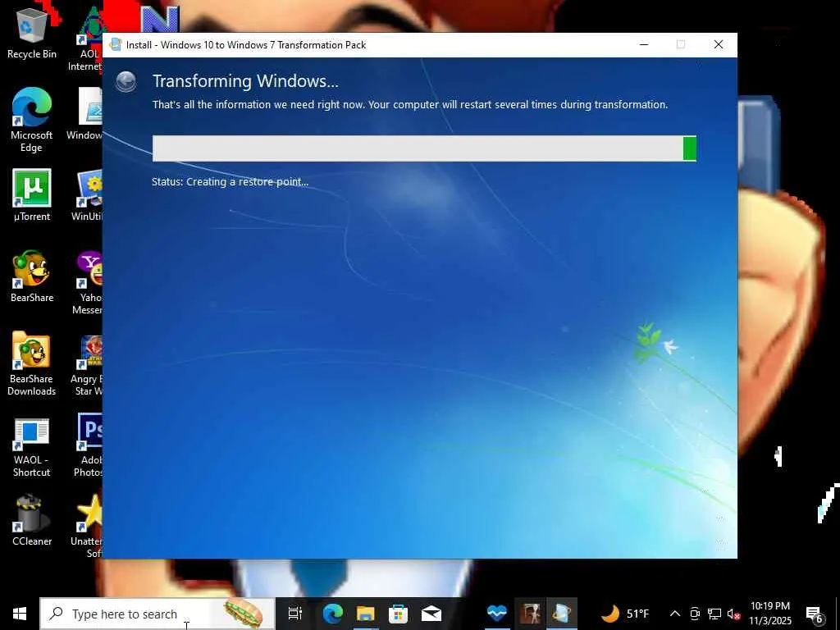Select the WAOL - Shortcut desktop icon
The image size is (840, 630).
[x=32, y=447]
